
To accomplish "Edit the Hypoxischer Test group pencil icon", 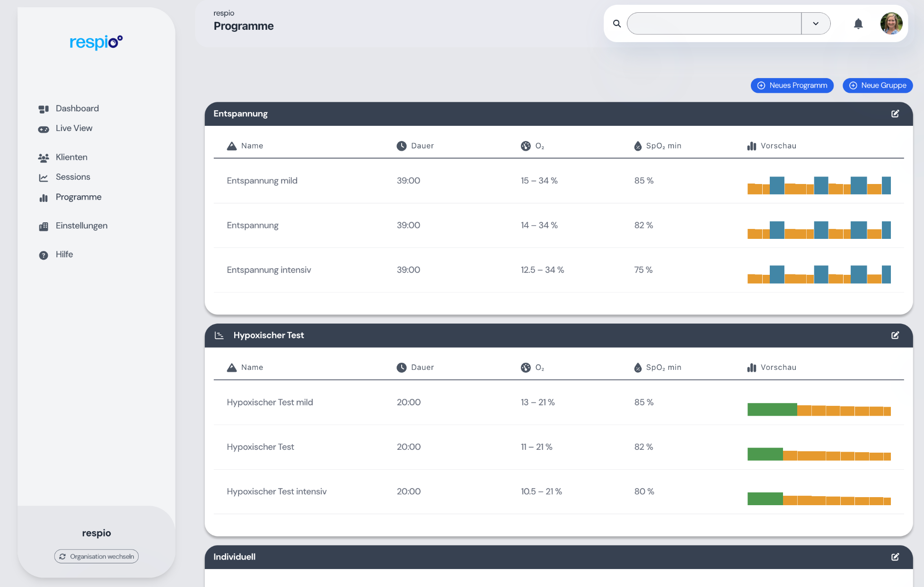I will pyautogui.click(x=895, y=335).
